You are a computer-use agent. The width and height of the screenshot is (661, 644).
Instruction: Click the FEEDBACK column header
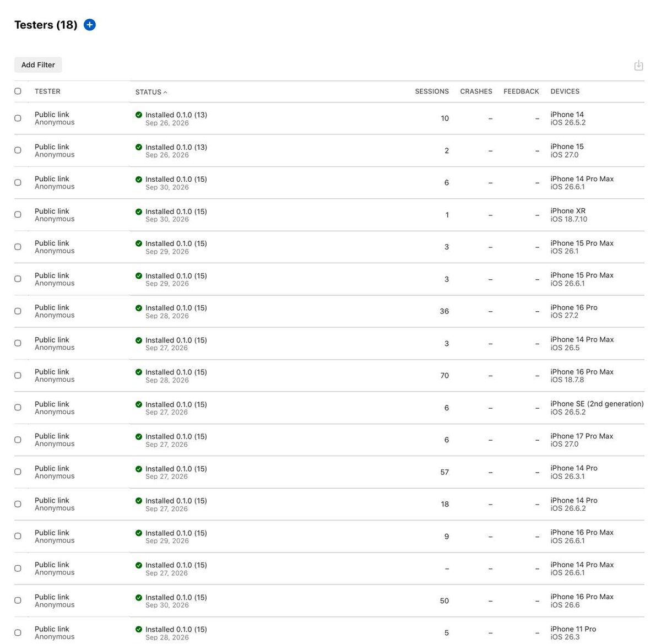(521, 91)
